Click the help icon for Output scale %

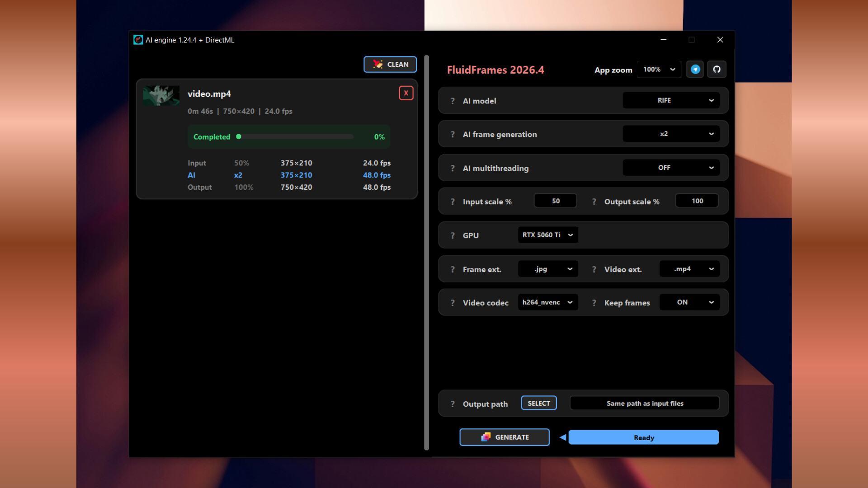(x=594, y=202)
